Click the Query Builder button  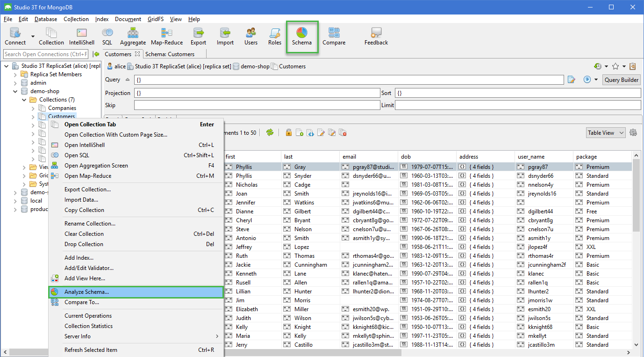(621, 80)
